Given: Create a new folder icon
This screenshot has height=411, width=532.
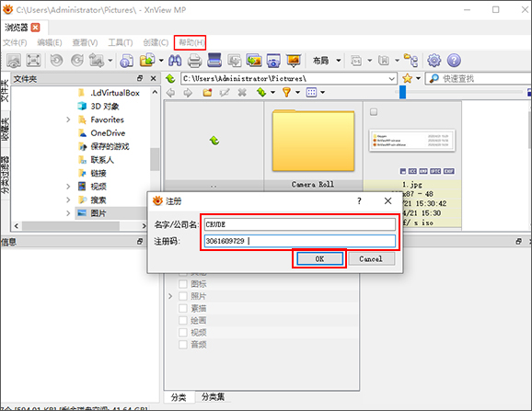Looking at the screenshot, I should pyautogui.click(x=207, y=92).
